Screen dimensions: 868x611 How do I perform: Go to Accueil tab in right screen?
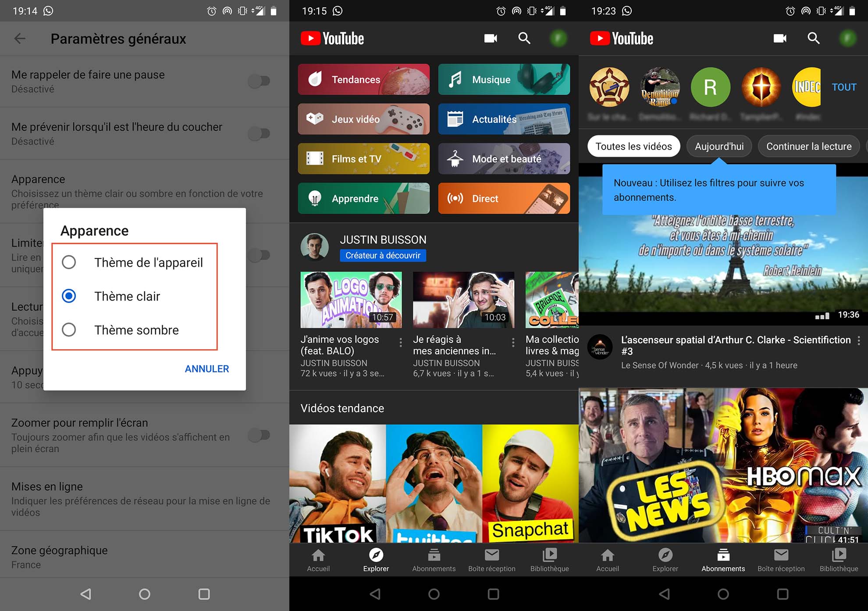[x=608, y=560]
